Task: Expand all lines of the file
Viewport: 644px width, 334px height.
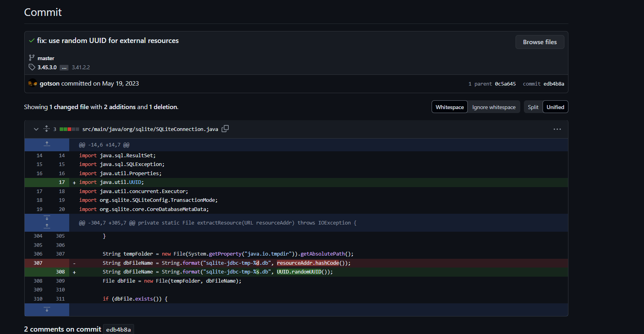Action: click(x=47, y=129)
